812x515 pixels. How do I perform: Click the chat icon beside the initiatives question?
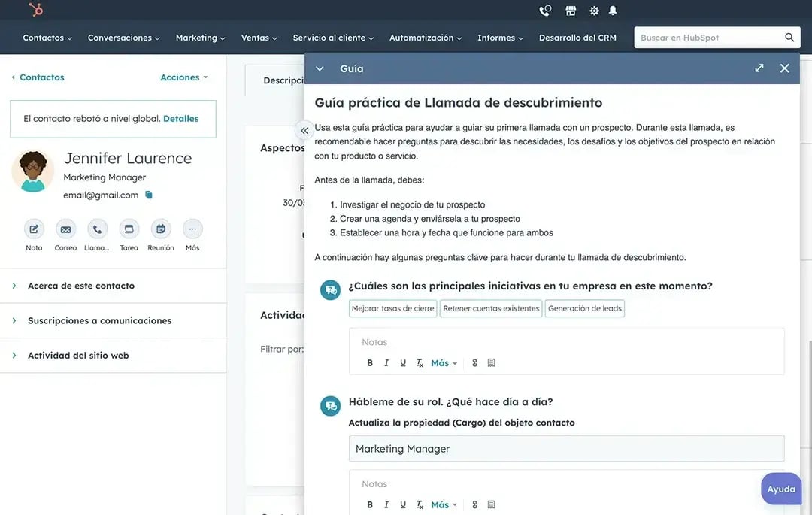click(330, 290)
